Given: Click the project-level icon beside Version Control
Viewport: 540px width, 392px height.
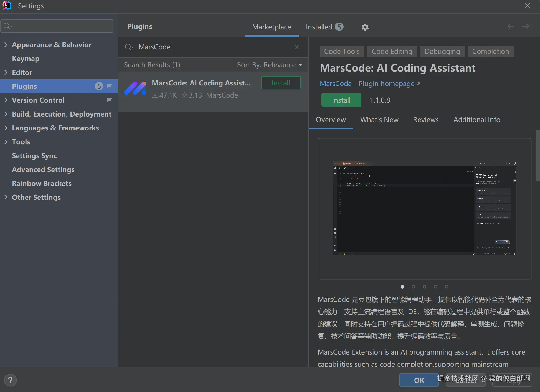Looking at the screenshot, I should point(110,100).
